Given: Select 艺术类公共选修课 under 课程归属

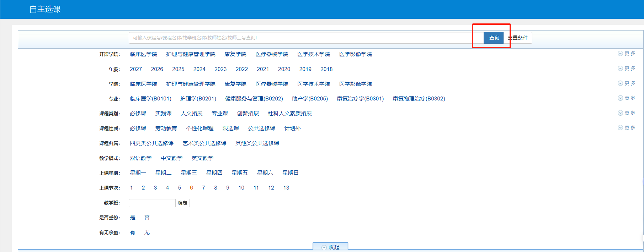Looking at the screenshot, I should (204, 143).
